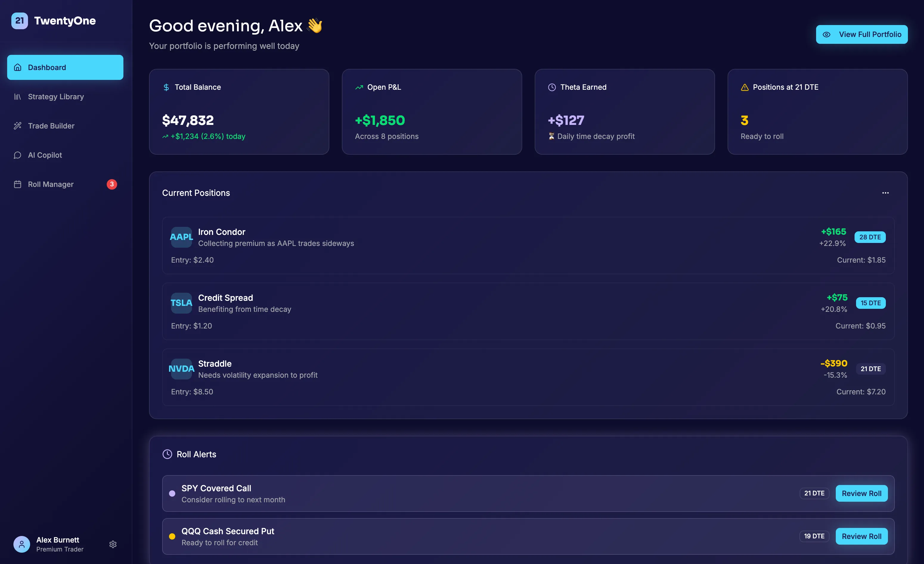Review Roll for QQQ Cash Secured Put

coord(861,536)
